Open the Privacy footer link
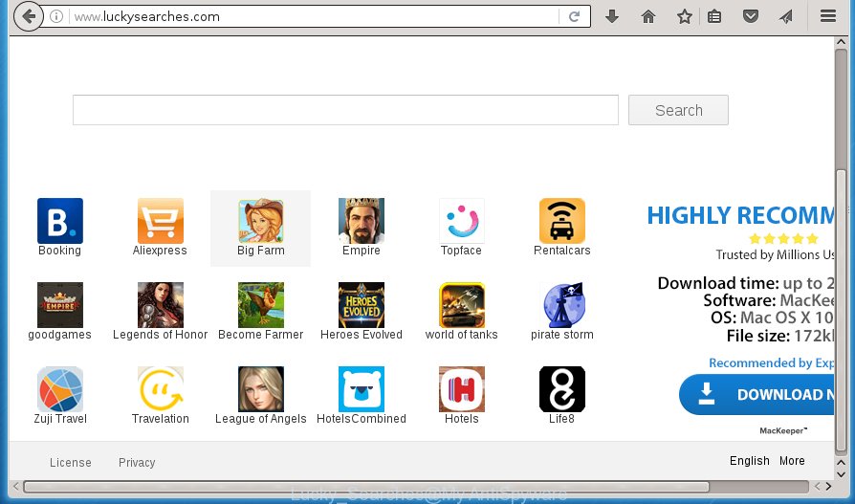The image size is (855, 504). coord(137,463)
